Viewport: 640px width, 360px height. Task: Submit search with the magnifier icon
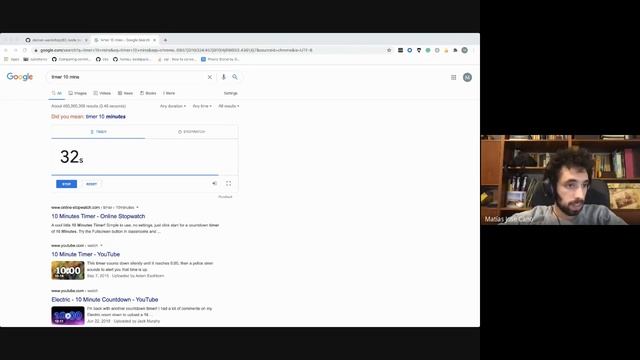235,77
